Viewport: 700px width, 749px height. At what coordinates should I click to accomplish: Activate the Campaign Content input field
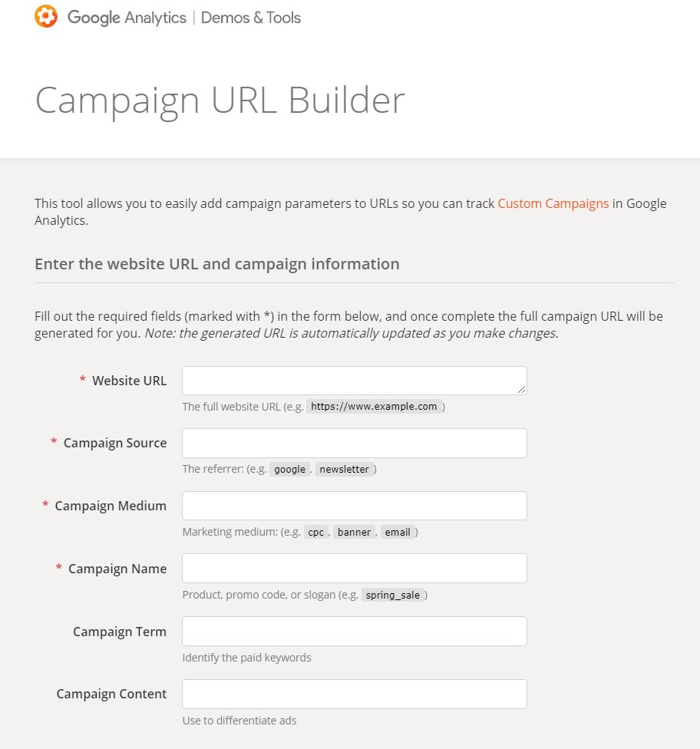coord(354,694)
